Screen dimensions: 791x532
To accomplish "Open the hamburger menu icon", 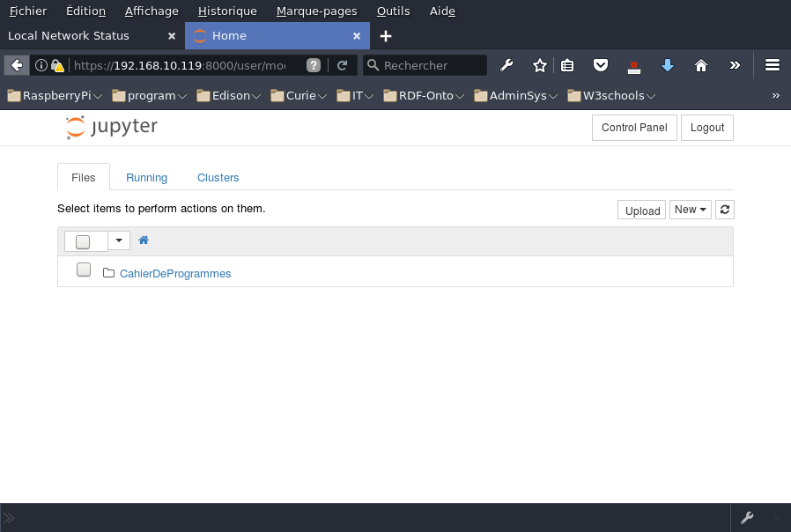I will [x=773, y=65].
